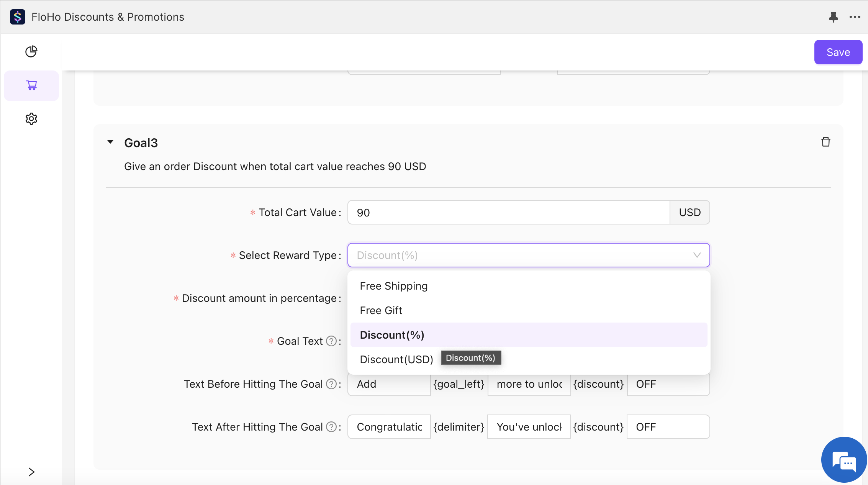
Task: Choose Free Gift from the reward list
Action: [381, 311]
